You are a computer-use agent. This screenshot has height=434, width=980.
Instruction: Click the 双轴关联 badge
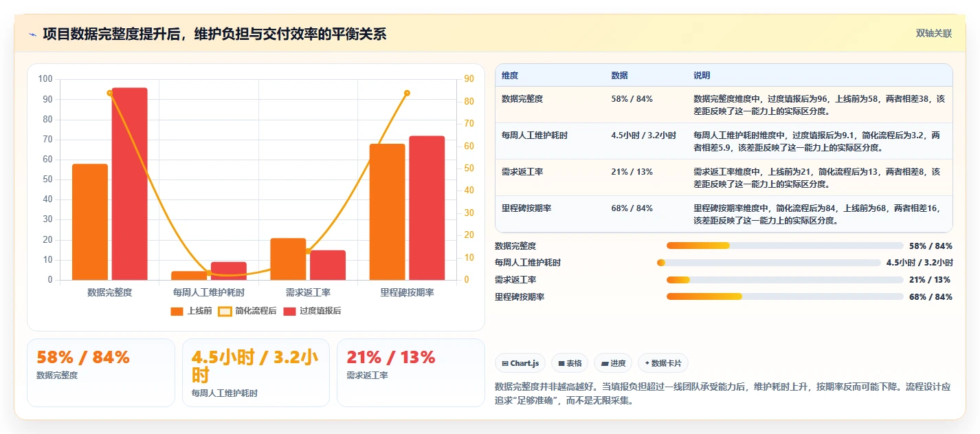(x=934, y=34)
